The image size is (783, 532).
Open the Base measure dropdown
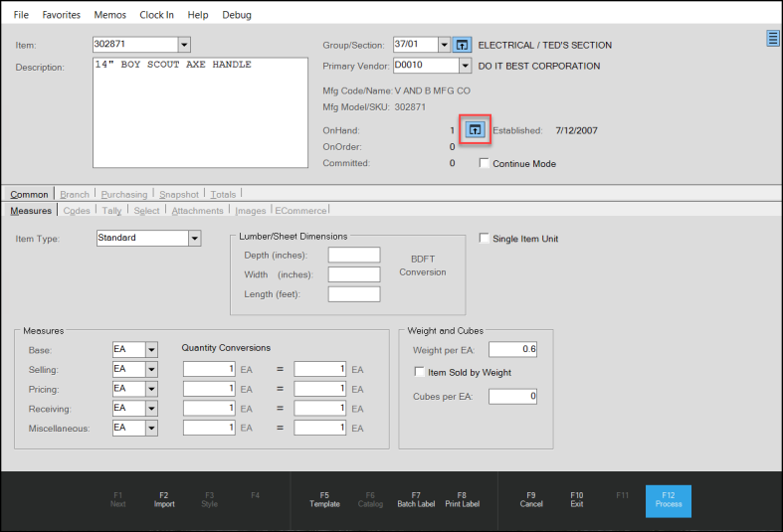[151, 350]
